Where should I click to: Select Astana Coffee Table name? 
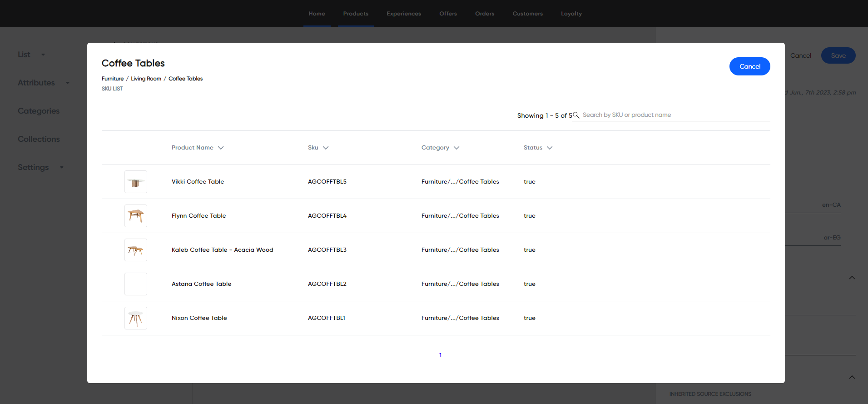point(201,284)
